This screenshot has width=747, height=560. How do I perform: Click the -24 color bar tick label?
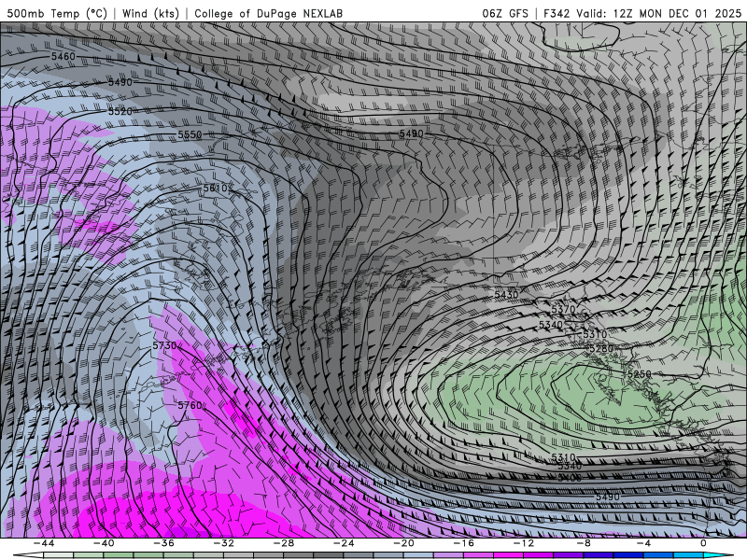click(344, 543)
